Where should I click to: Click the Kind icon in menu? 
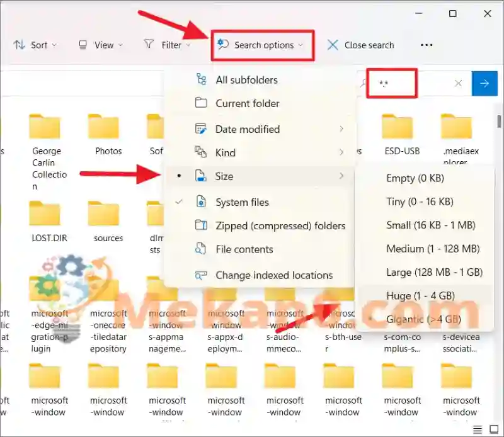201,152
